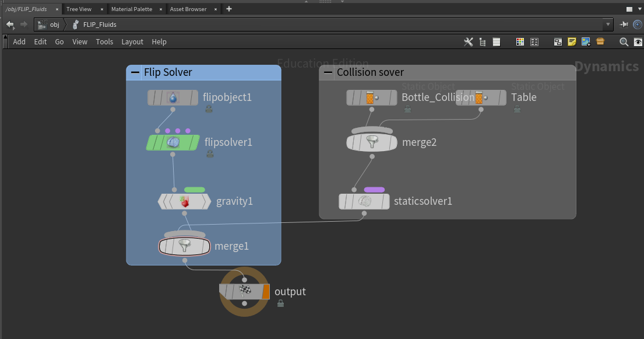The width and height of the screenshot is (644, 339).
Task: Close the Asset Browser tab
Action: (x=216, y=9)
